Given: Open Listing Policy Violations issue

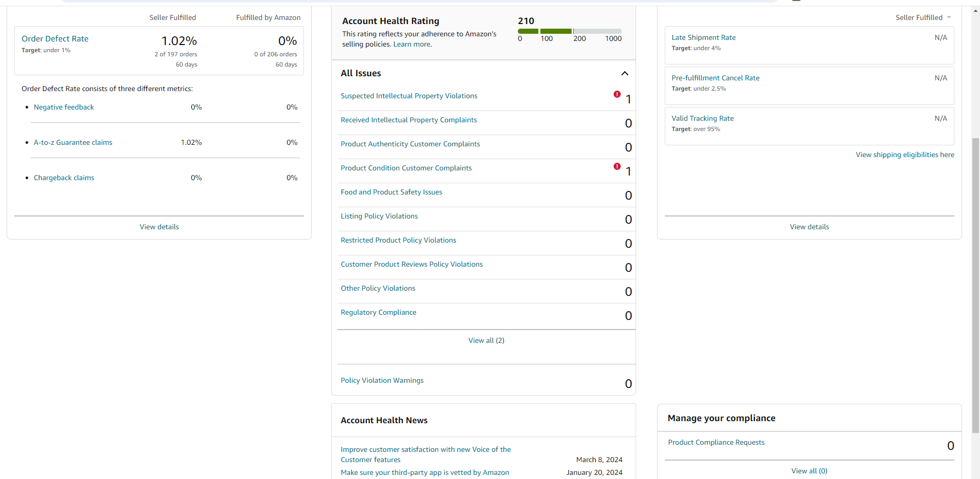Looking at the screenshot, I should [379, 216].
